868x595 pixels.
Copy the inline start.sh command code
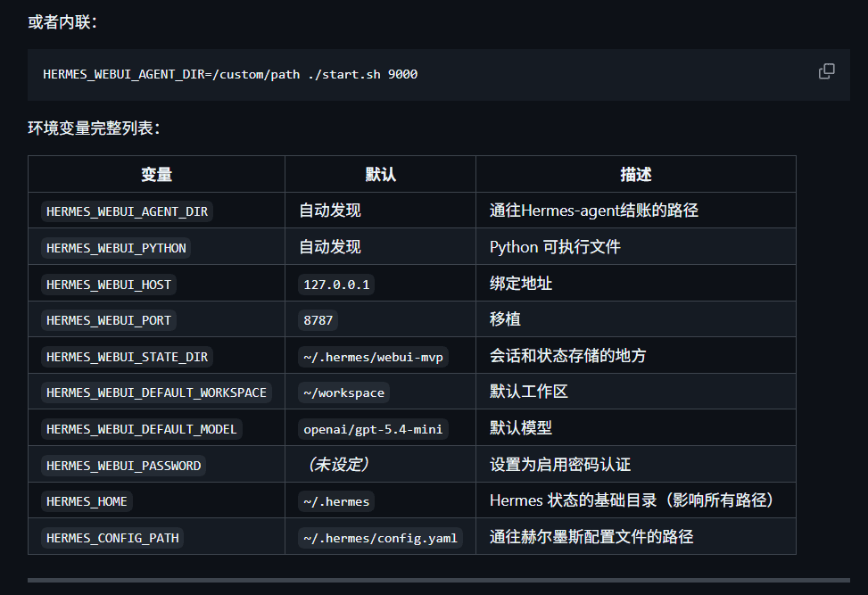pos(827,71)
